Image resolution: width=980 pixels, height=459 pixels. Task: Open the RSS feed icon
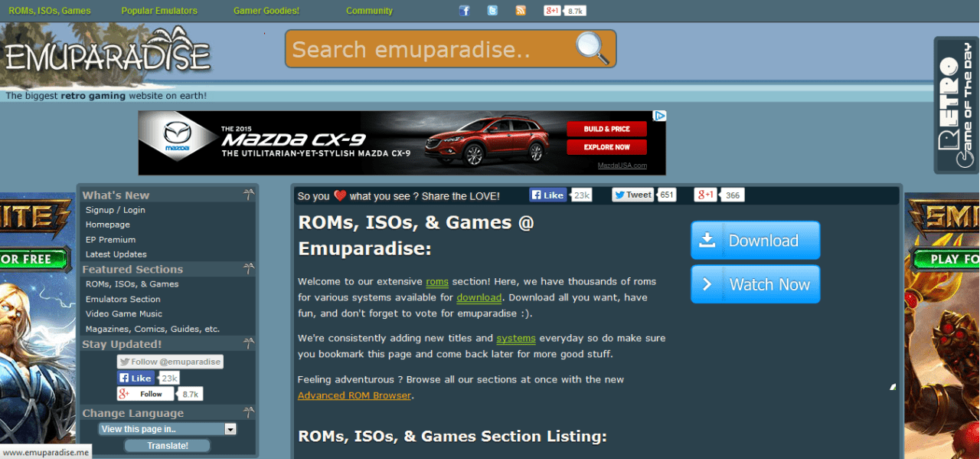point(521,11)
